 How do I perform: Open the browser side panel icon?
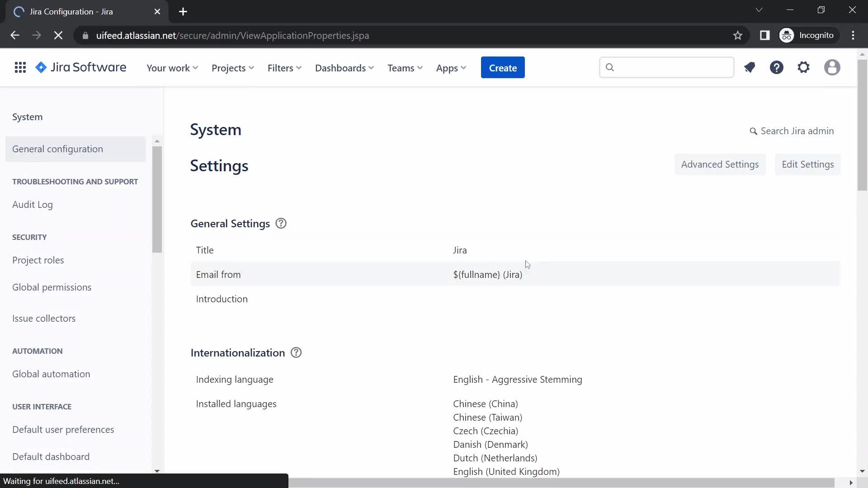pyautogui.click(x=764, y=35)
